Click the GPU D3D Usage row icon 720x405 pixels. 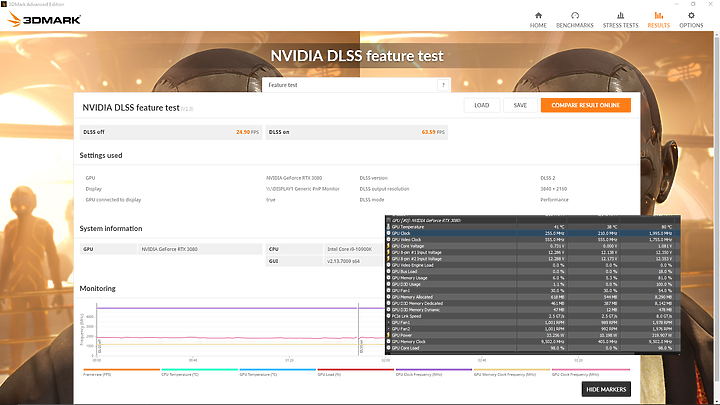(x=388, y=284)
